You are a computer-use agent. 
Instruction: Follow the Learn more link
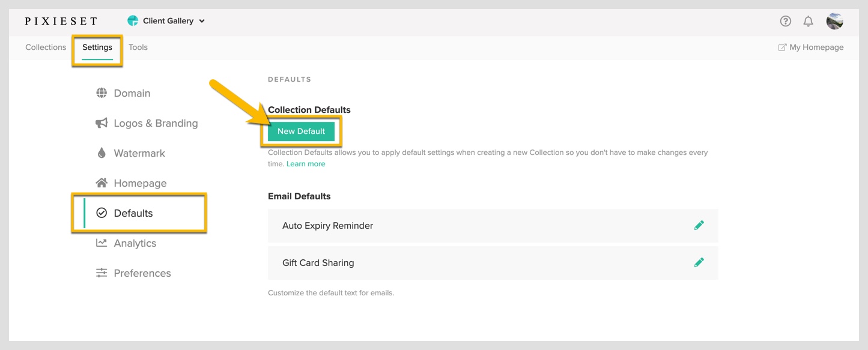tap(306, 164)
